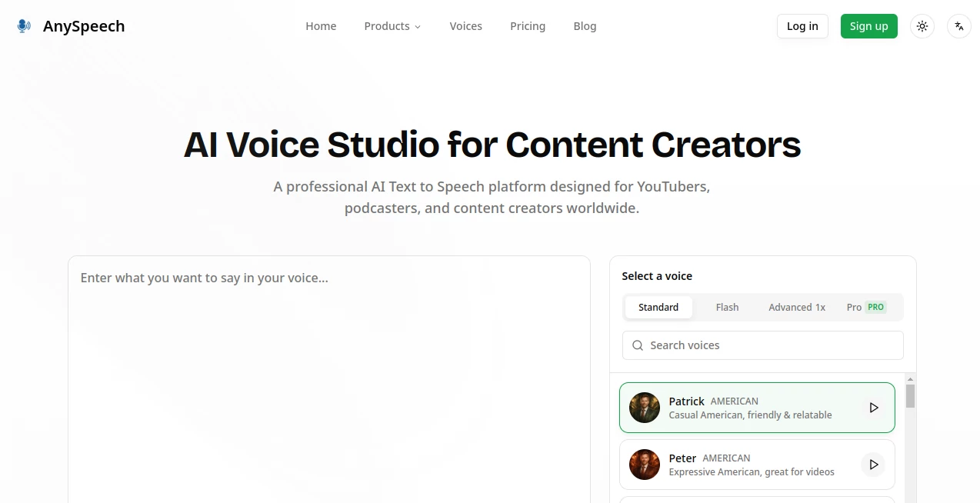The image size is (980, 503).
Task: Click Peter's avatar thumbnail
Action: pyautogui.click(x=645, y=465)
